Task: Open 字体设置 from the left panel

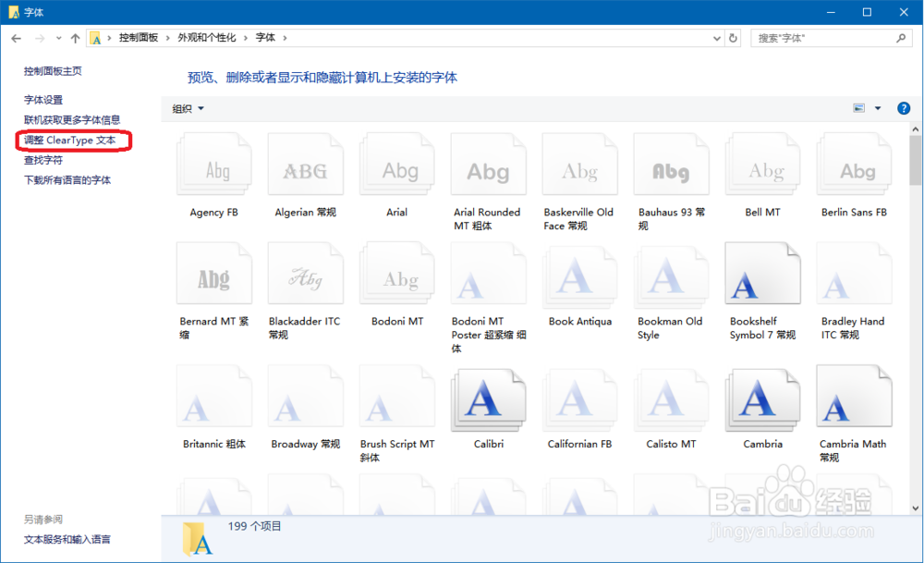Action: (x=42, y=100)
